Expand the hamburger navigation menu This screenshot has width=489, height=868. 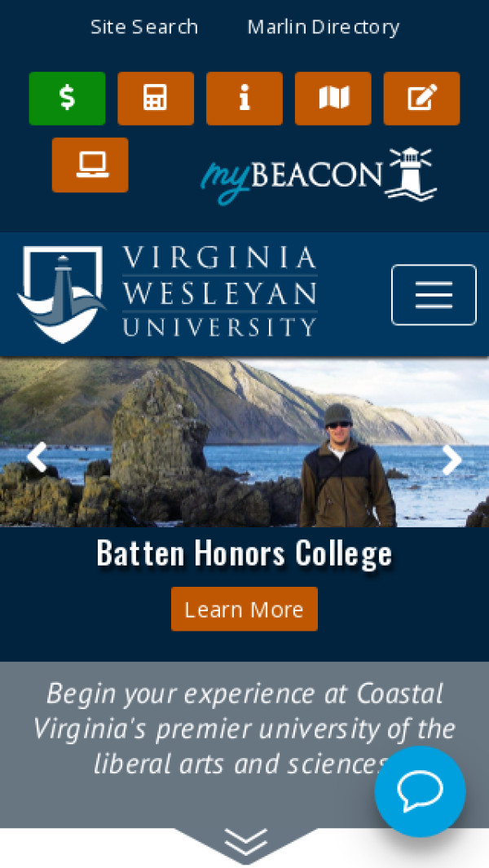coord(434,295)
